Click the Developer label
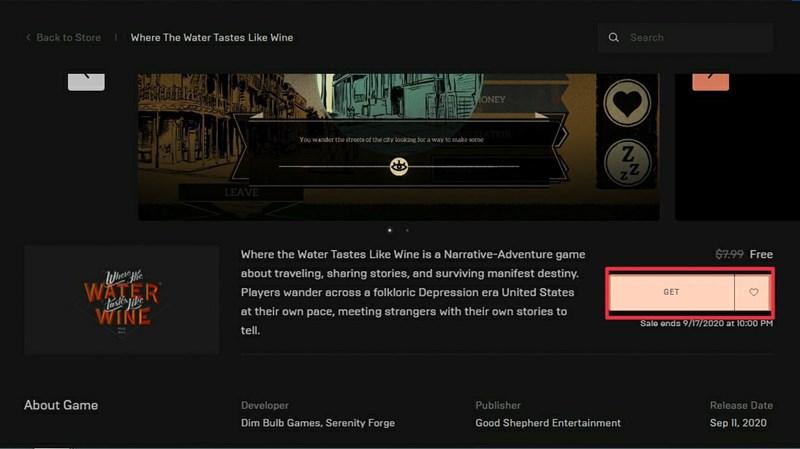 pyautogui.click(x=265, y=406)
